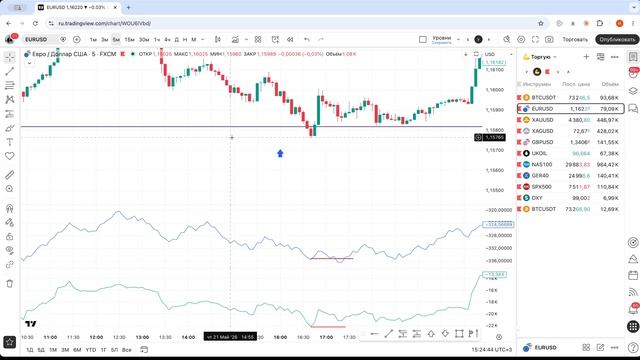Create an alert from top toolbar

[276, 40]
